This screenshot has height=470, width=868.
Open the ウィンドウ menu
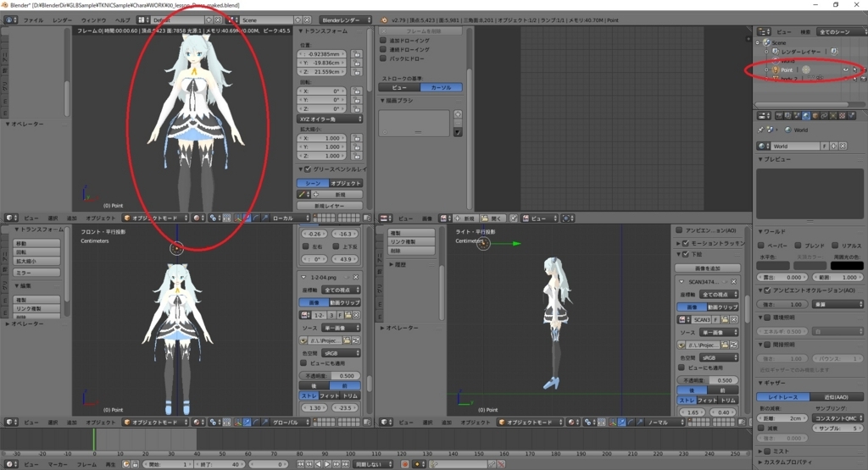point(93,20)
